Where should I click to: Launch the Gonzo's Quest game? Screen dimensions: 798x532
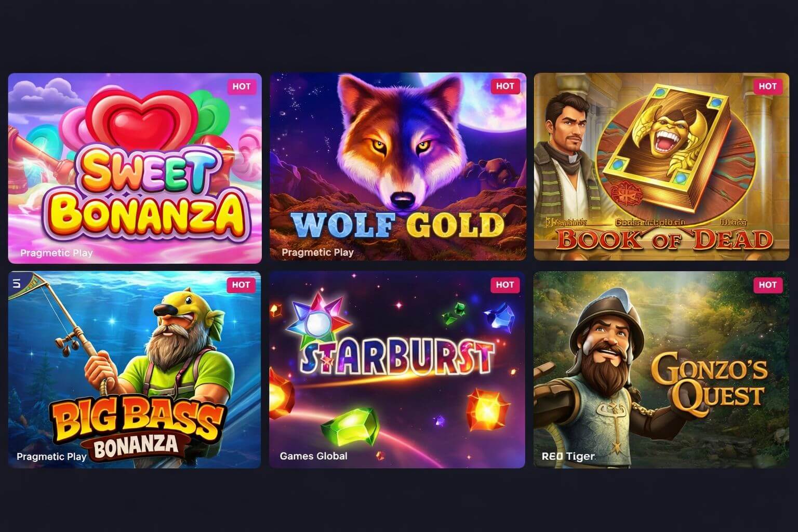(661, 369)
